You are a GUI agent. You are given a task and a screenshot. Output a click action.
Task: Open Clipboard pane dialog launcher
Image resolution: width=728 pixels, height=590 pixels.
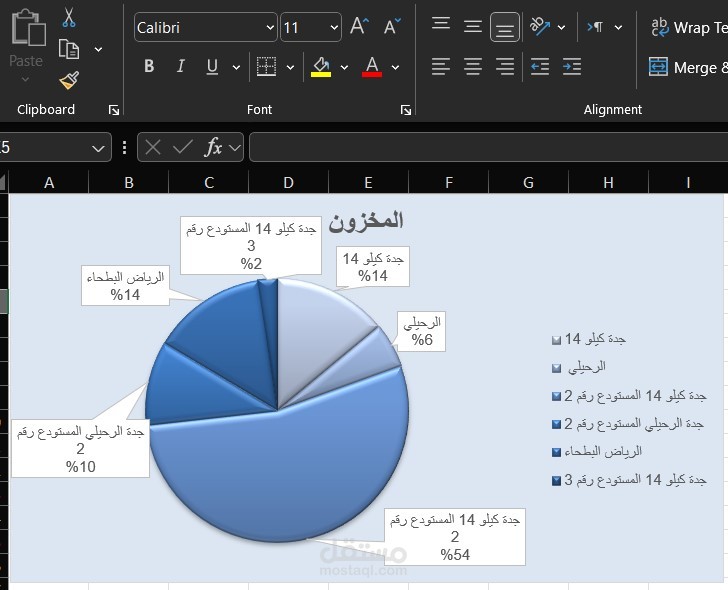[x=114, y=110]
